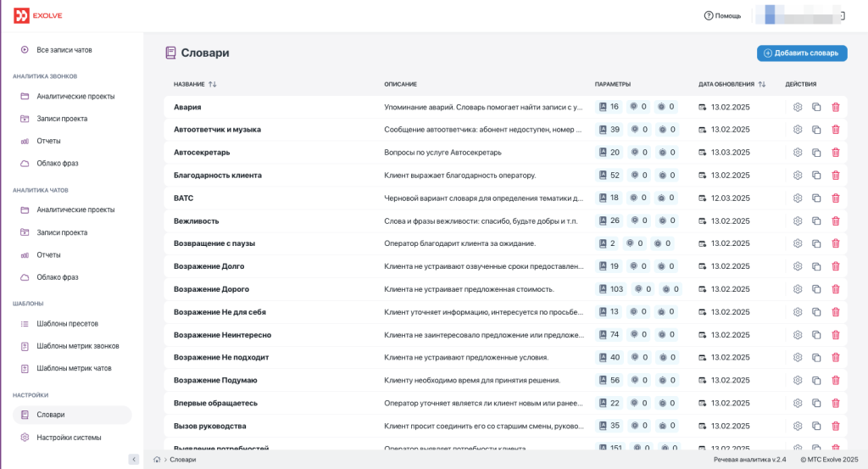This screenshot has height=469, width=868.
Task: Delete the Автосекретарь dictionary via trash icon
Action: [835, 153]
